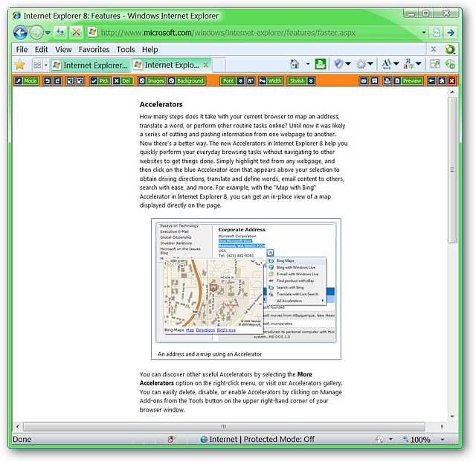Switch to the first Internet Explorer tab
The image size is (476, 462).
point(90,65)
